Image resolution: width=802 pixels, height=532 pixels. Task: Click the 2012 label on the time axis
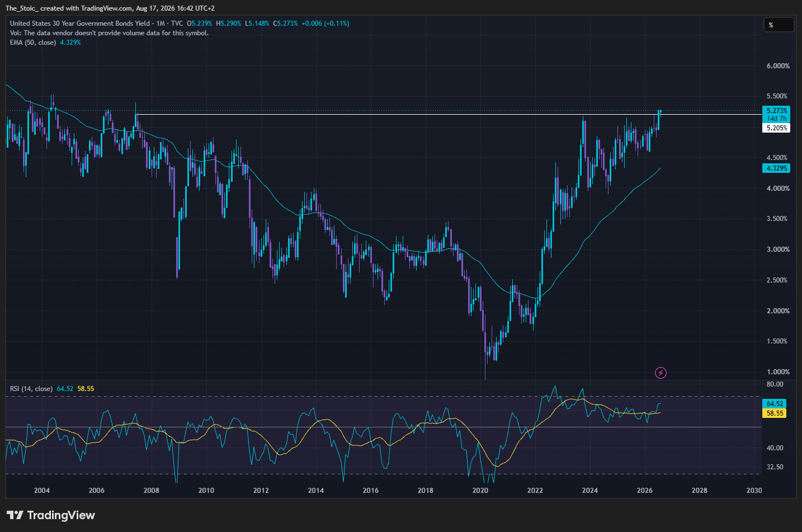pos(261,491)
